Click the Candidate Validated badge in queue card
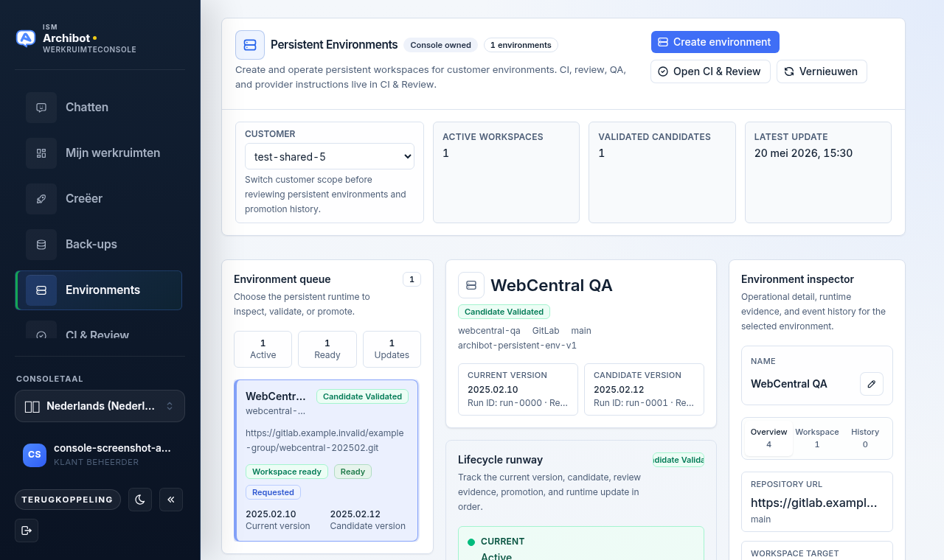944x560 pixels. tap(362, 396)
